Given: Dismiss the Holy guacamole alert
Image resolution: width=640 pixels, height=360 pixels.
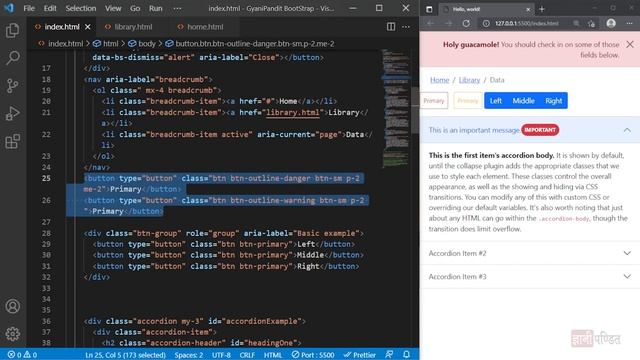Looking at the screenshot, I should tap(630, 44).
